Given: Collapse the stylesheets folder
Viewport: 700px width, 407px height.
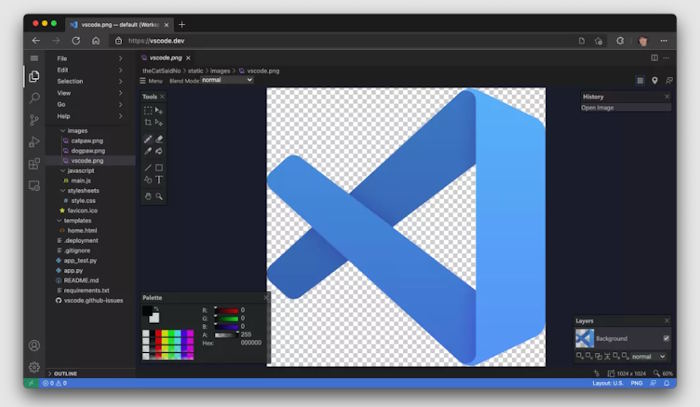Looking at the screenshot, I should coord(63,191).
